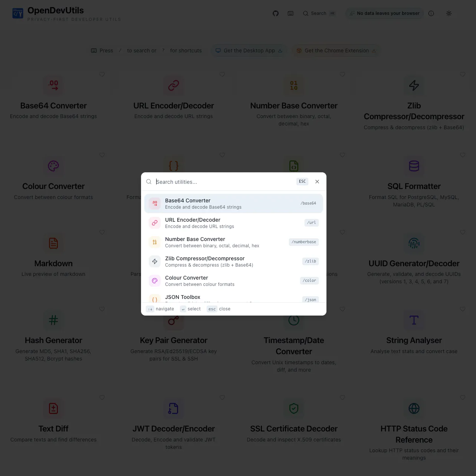Click inside the Search utilities input field

pyautogui.click(x=224, y=182)
